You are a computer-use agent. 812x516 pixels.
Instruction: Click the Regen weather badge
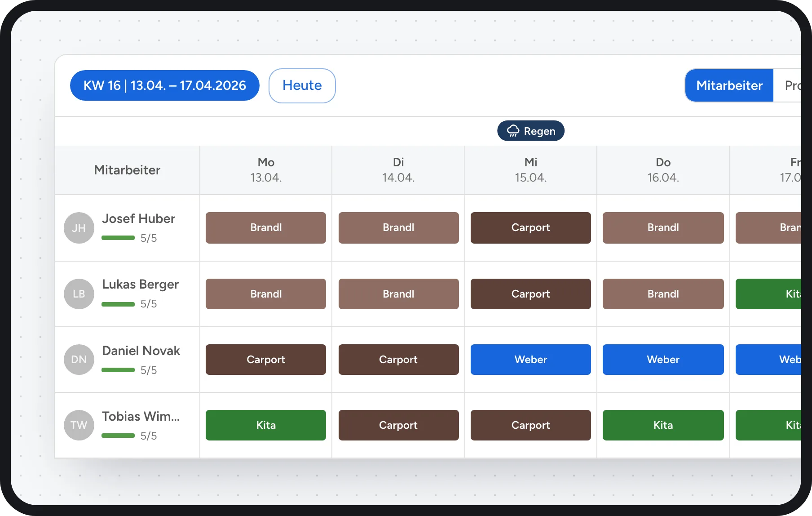(x=531, y=131)
